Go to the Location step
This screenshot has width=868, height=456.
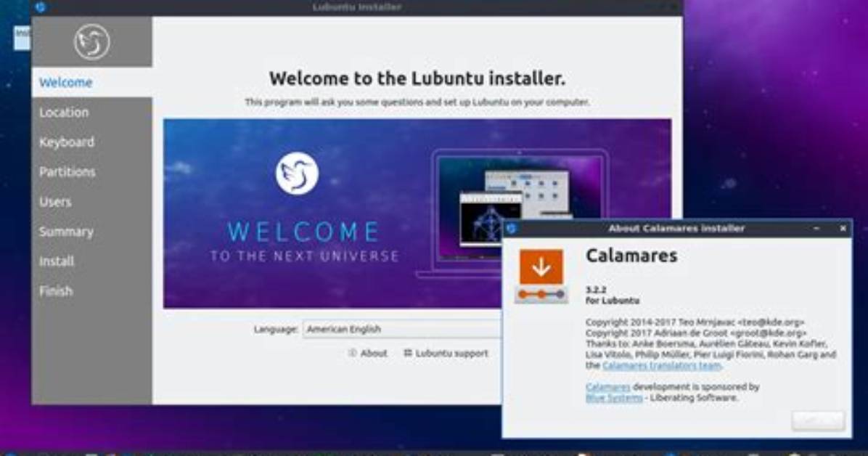92,113
